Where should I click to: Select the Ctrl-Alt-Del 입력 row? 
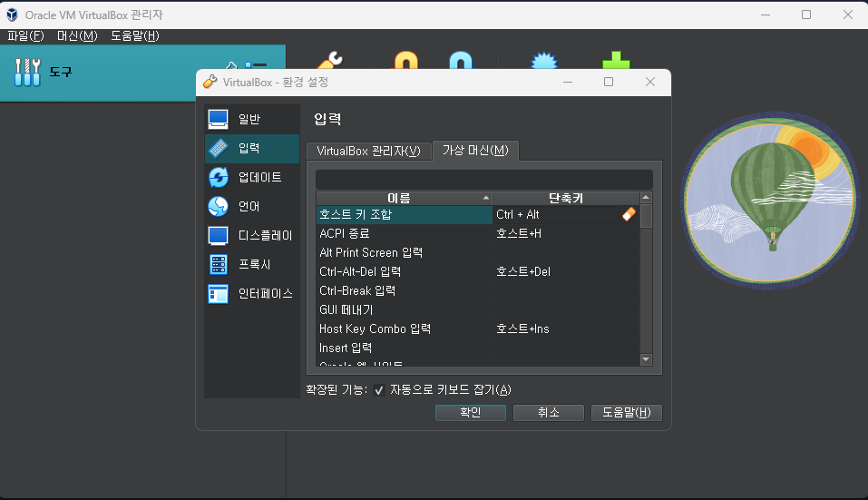click(405, 272)
